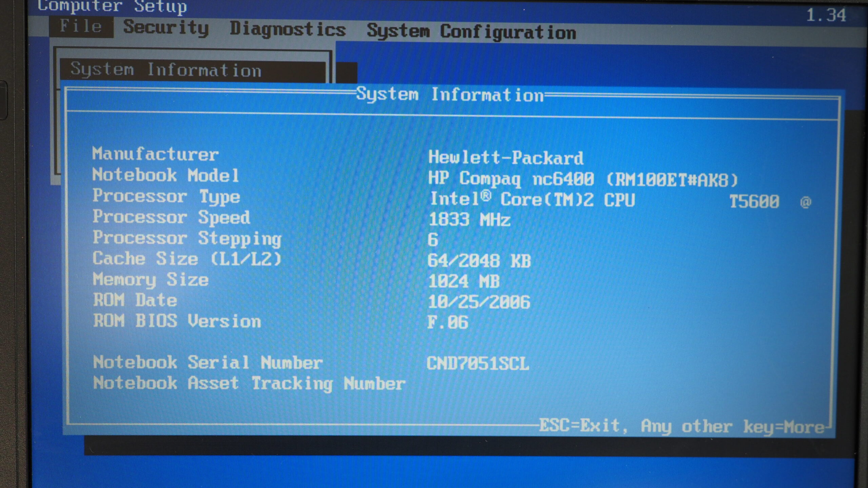Click the Notebook Model label
The width and height of the screenshot is (868, 488).
pyautogui.click(x=165, y=176)
